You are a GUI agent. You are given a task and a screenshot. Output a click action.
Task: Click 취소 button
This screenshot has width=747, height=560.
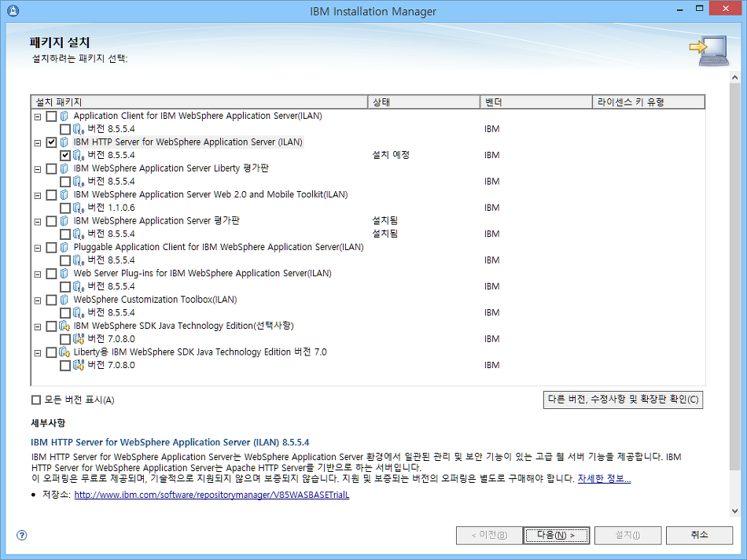point(699,535)
